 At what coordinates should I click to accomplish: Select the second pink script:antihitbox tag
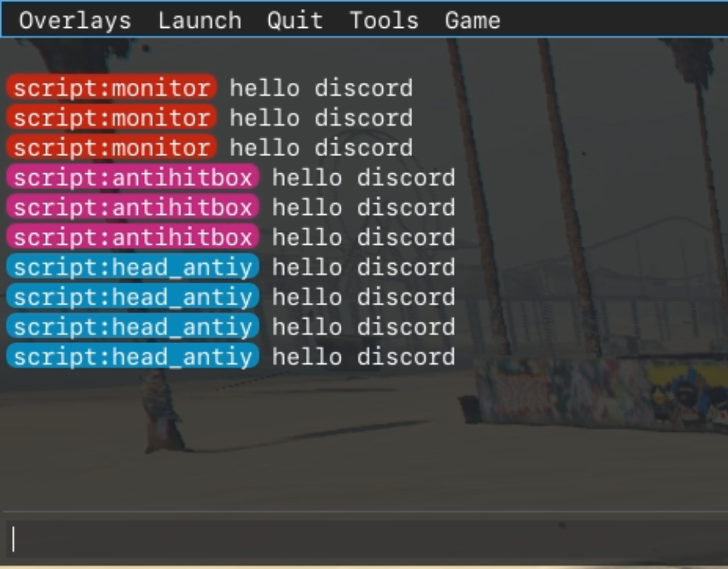pyautogui.click(x=133, y=207)
